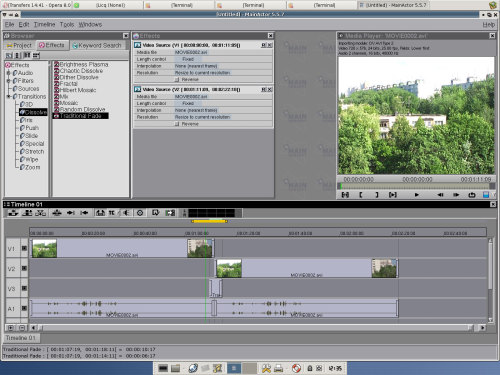Click the media player seek bar

(x=416, y=186)
